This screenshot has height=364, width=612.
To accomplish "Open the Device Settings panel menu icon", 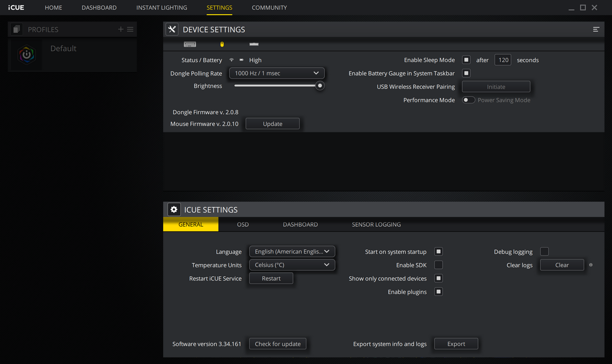I will (596, 30).
